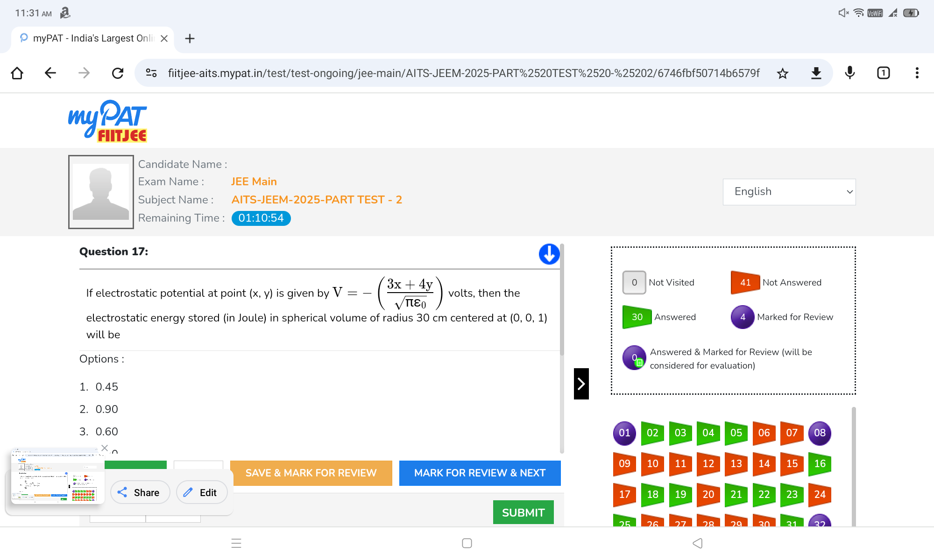Jump to question 03 in palette
The height and width of the screenshot is (560, 934).
pyautogui.click(x=680, y=433)
